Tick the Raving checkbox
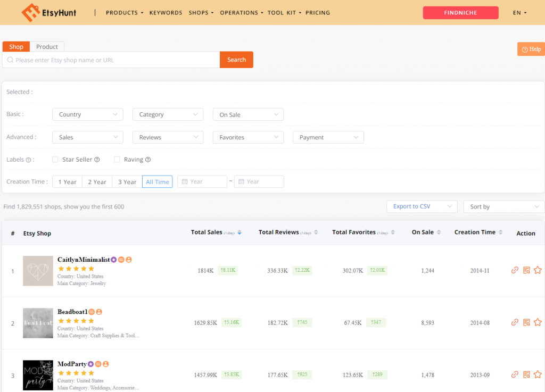This screenshot has height=392, width=545. 117,160
